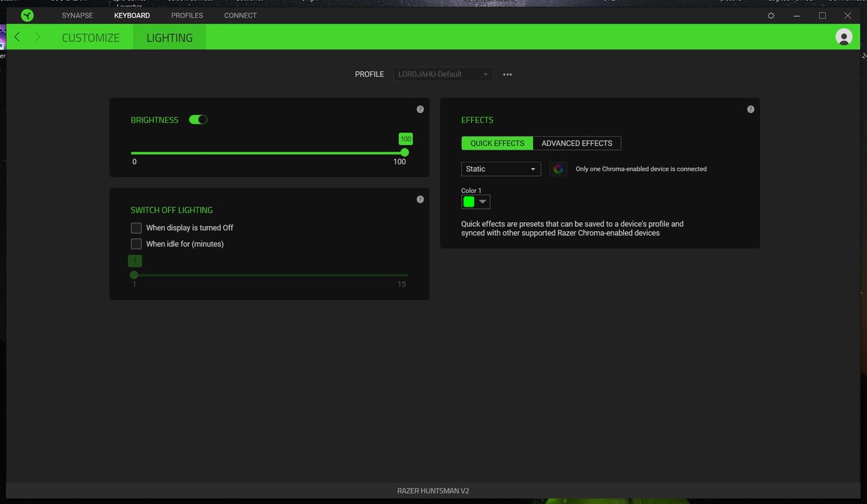
Task: Click the EFFECTS heading text
Action: click(477, 120)
